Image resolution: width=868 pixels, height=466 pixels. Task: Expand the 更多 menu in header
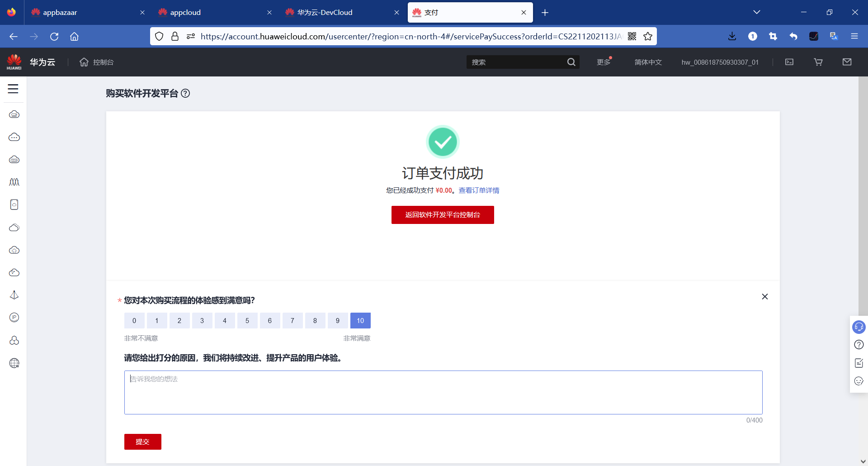pyautogui.click(x=604, y=62)
